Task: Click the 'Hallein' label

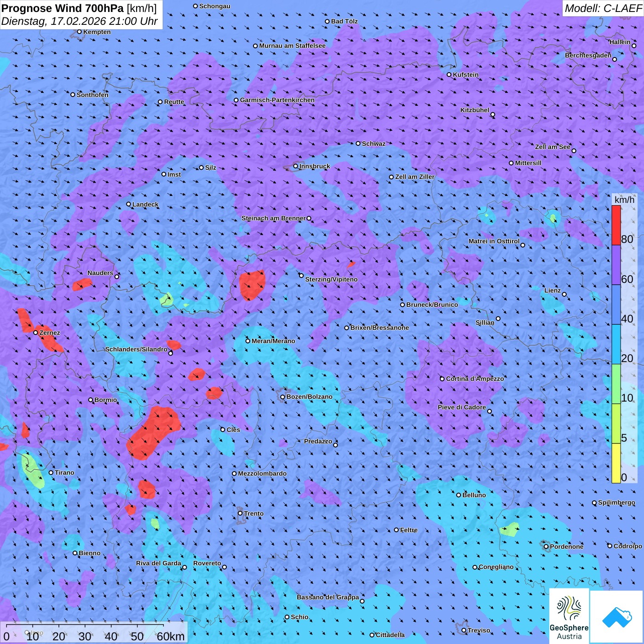Action: tap(620, 42)
